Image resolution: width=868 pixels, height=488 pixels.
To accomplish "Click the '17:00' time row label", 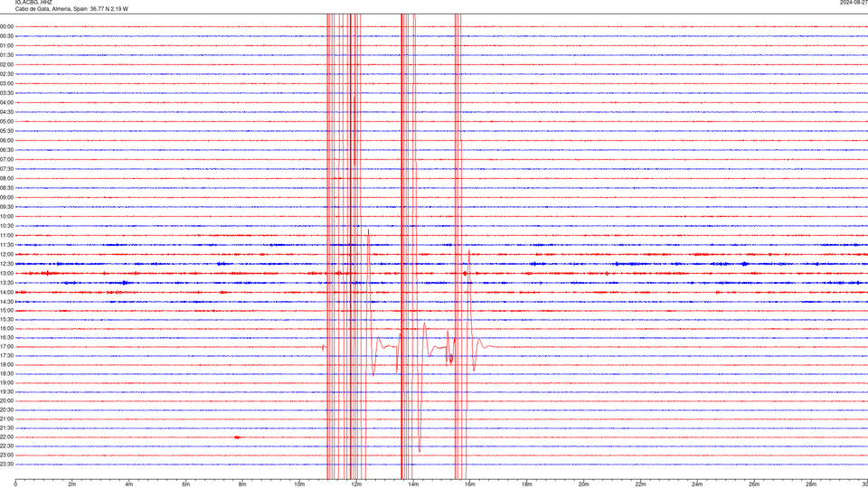I will (6, 347).
